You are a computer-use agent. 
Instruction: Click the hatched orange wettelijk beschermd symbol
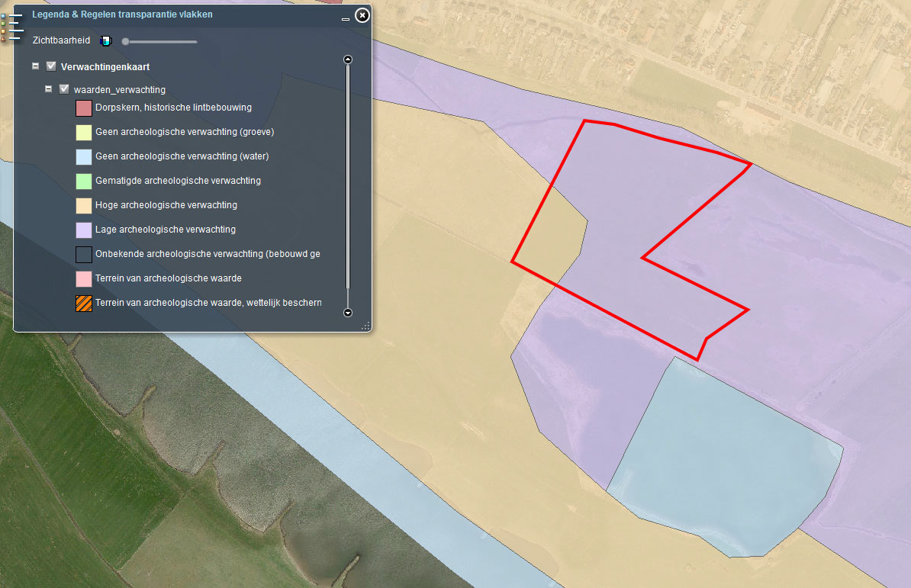pyautogui.click(x=84, y=303)
